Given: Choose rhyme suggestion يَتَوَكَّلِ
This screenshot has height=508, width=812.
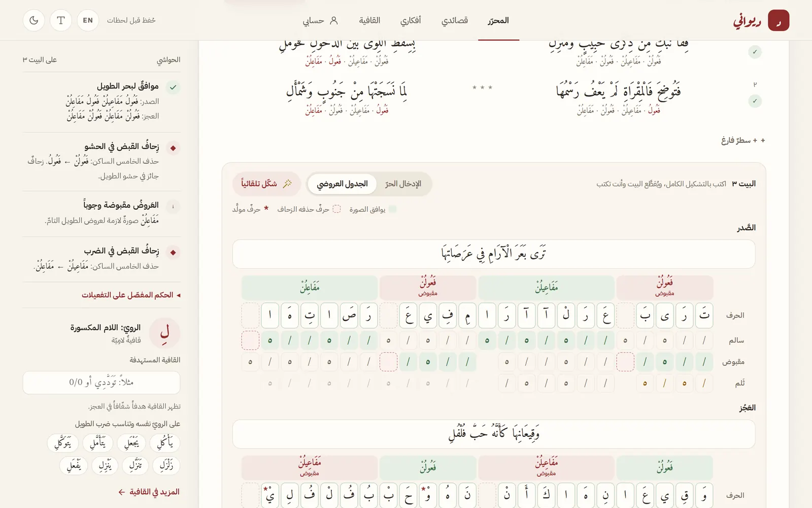Looking at the screenshot, I should click(63, 443).
